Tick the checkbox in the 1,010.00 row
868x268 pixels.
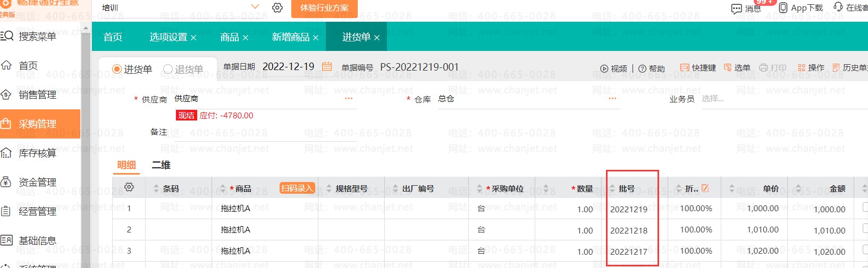point(865,229)
